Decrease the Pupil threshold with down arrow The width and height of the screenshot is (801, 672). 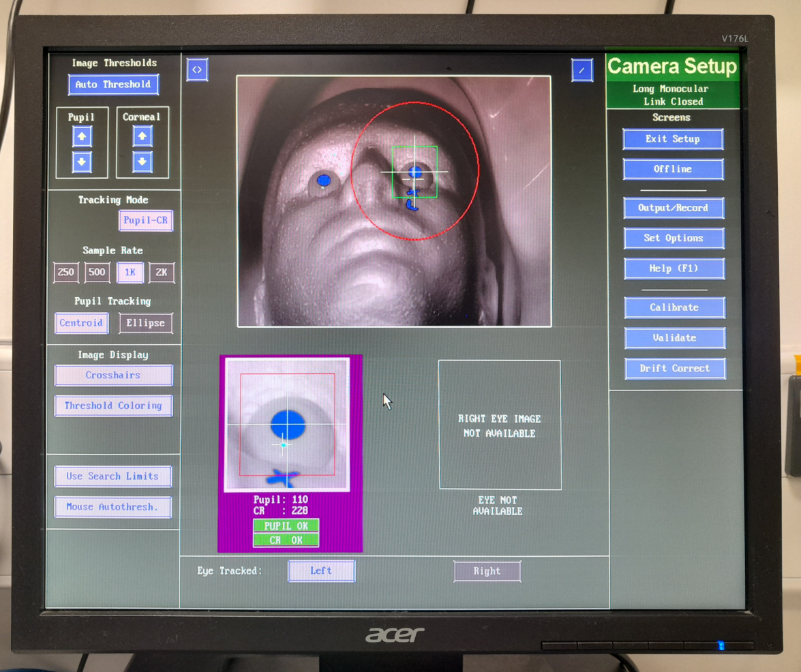[x=82, y=162]
